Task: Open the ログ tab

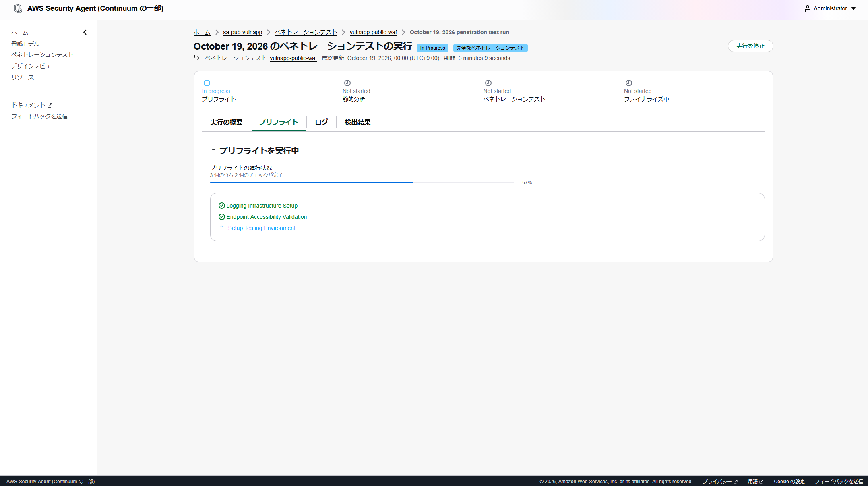Action: click(321, 122)
